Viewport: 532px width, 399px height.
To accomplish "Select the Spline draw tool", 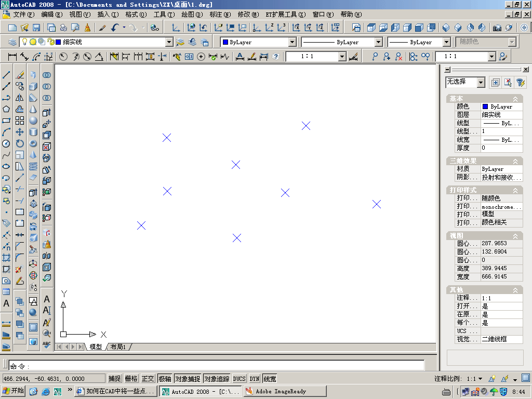I will (x=6, y=155).
